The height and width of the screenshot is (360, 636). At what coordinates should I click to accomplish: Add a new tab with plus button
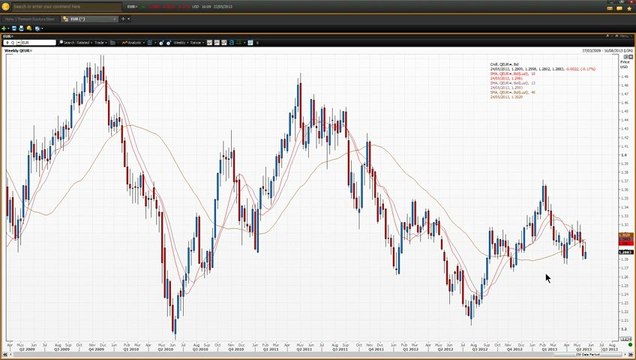(123, 19)
